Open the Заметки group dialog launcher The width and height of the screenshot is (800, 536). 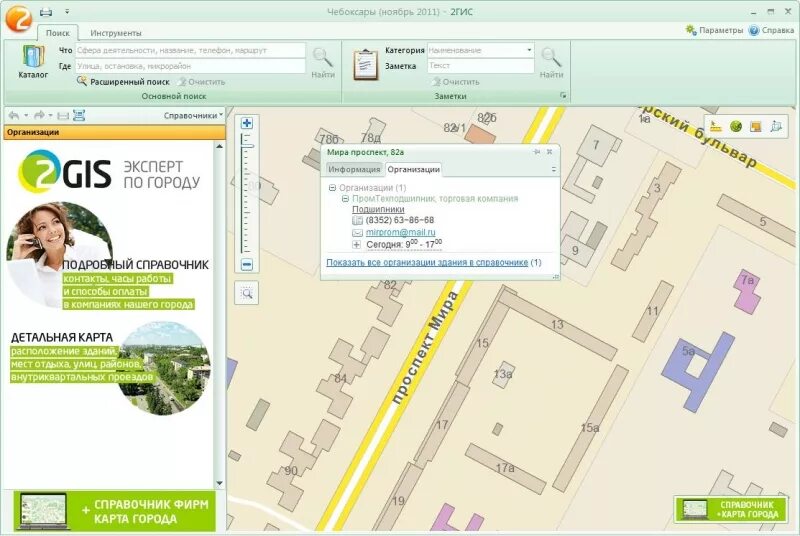coord(563,95)
